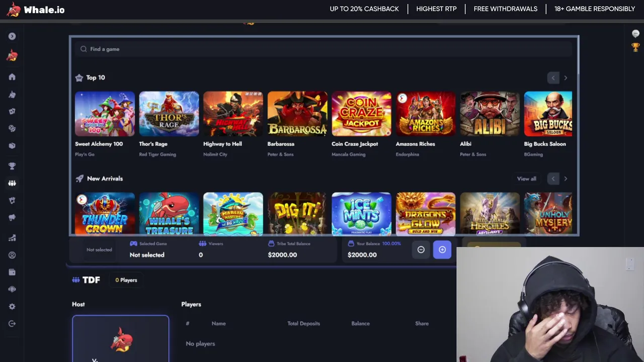Open Alibi game thumbnail

490,114
